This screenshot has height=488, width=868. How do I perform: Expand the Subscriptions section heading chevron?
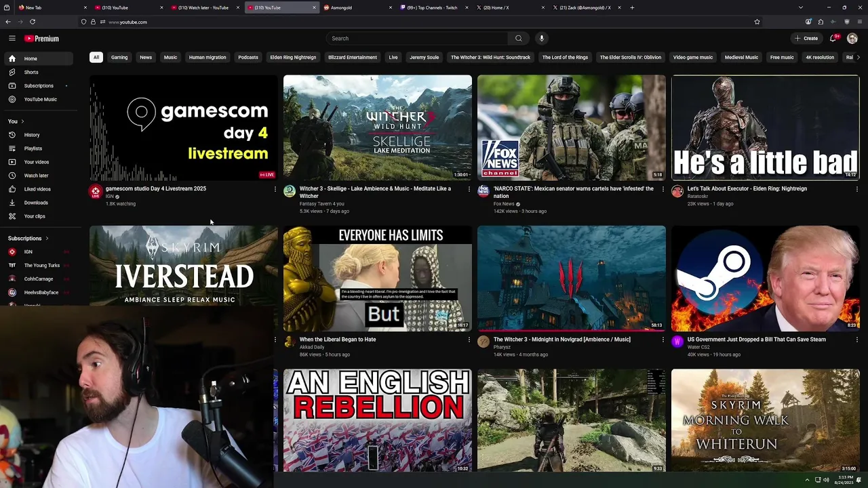(x=47, y=239)
